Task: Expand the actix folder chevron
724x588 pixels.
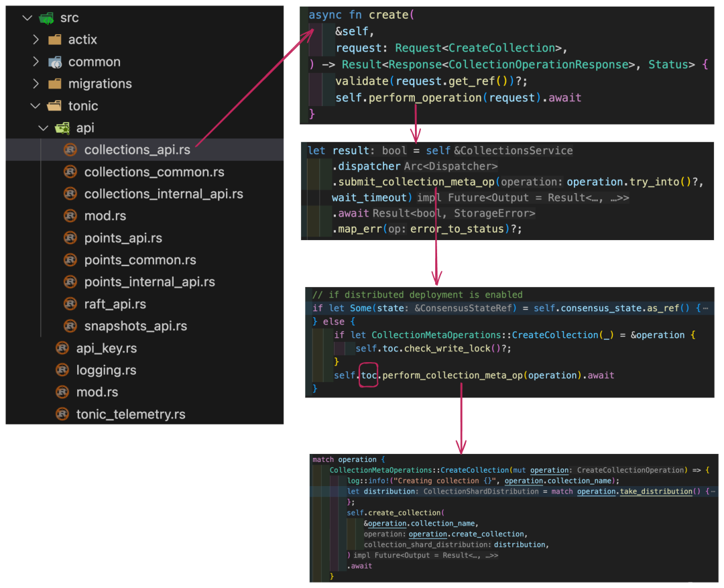Action: [x=36, y=40]
